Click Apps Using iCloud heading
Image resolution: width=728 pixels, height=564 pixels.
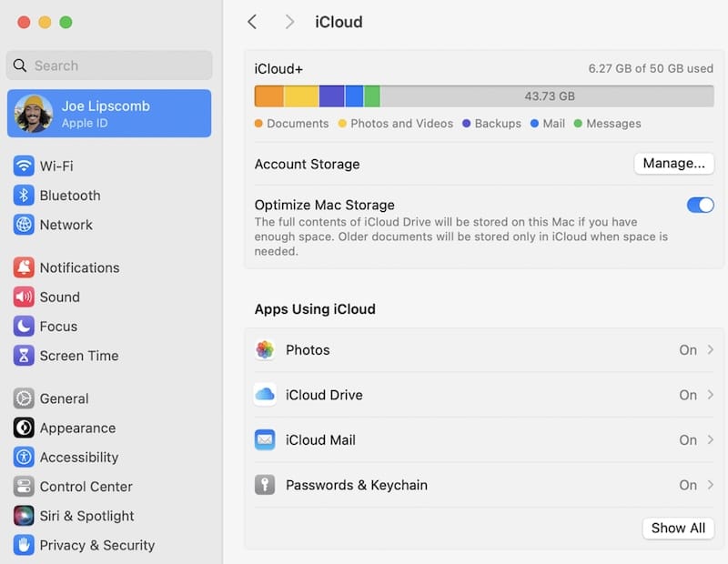click(x=315, y=309)
